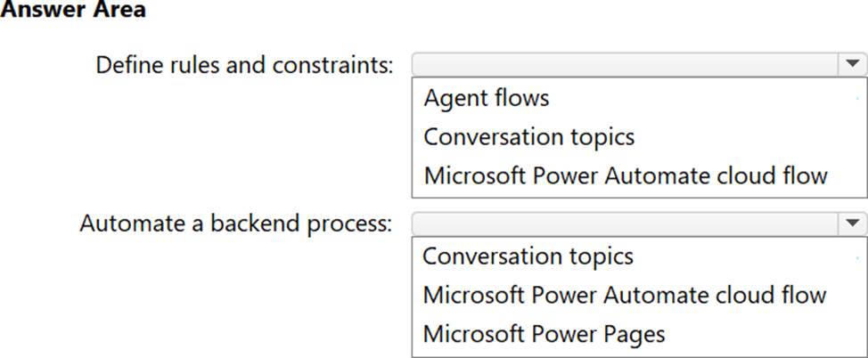Image resolution: width=868 pixels, height=358 pixels.
Task: Click the arrow of the Automate backend dropdown
Action: click(x=852, y=224)
